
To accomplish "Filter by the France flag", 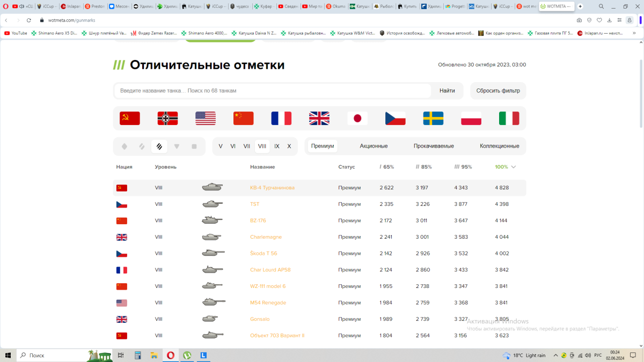I will click(281, 118).
